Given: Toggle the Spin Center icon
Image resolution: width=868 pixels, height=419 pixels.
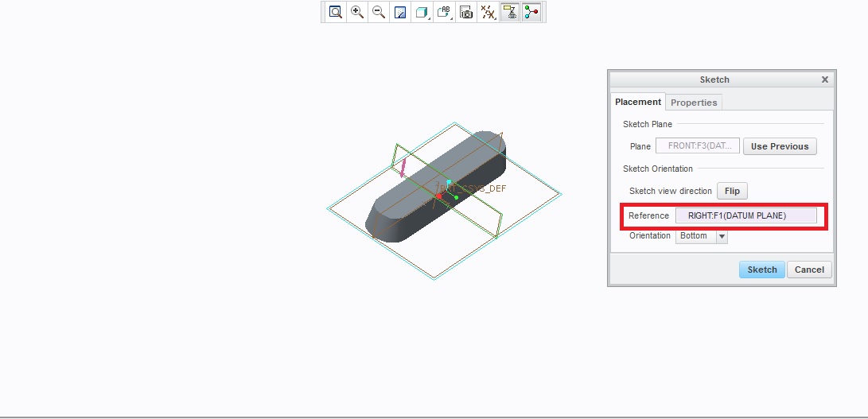Looking at the screenshot, I should (531, 12).
